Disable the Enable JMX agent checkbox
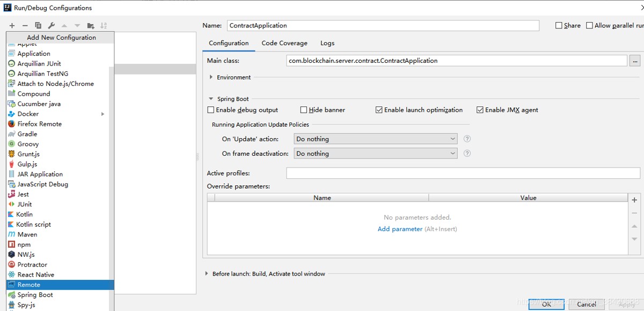Image resolution: width=644 pixels, height=311 pixels. [x=480, y=110]
